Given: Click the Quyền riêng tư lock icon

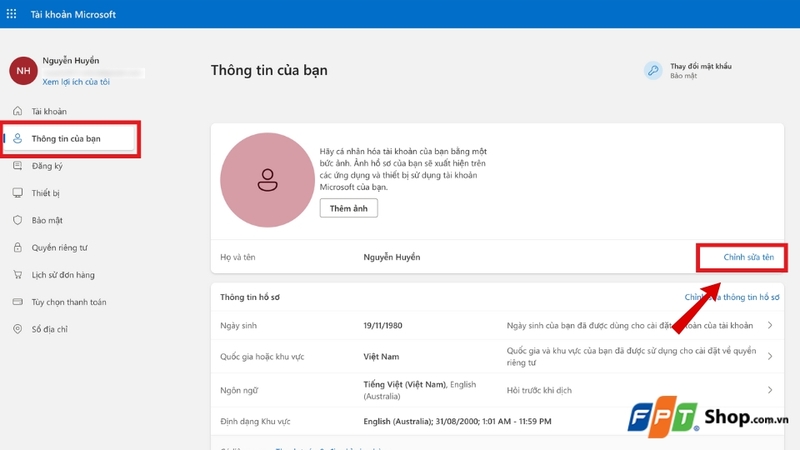Looking at the screenshot, I should (17, 247).
